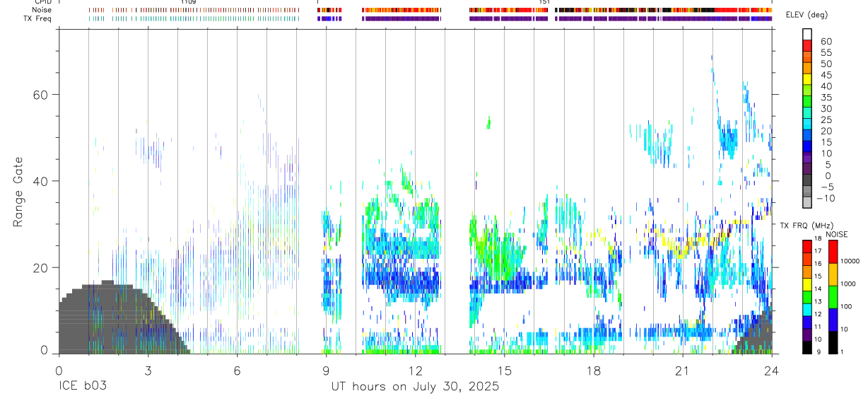This screenshot has width=868, height=401.
Task: Select the red top segment of NOISE colorbar
Action: pyautogui.click(x=833, y=251)
